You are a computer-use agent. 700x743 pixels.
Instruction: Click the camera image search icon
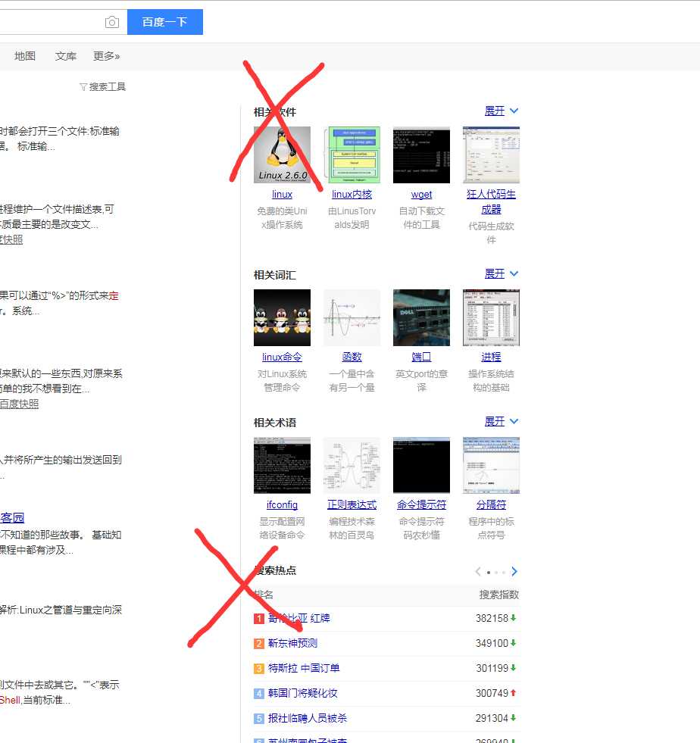tap(112, 22)
